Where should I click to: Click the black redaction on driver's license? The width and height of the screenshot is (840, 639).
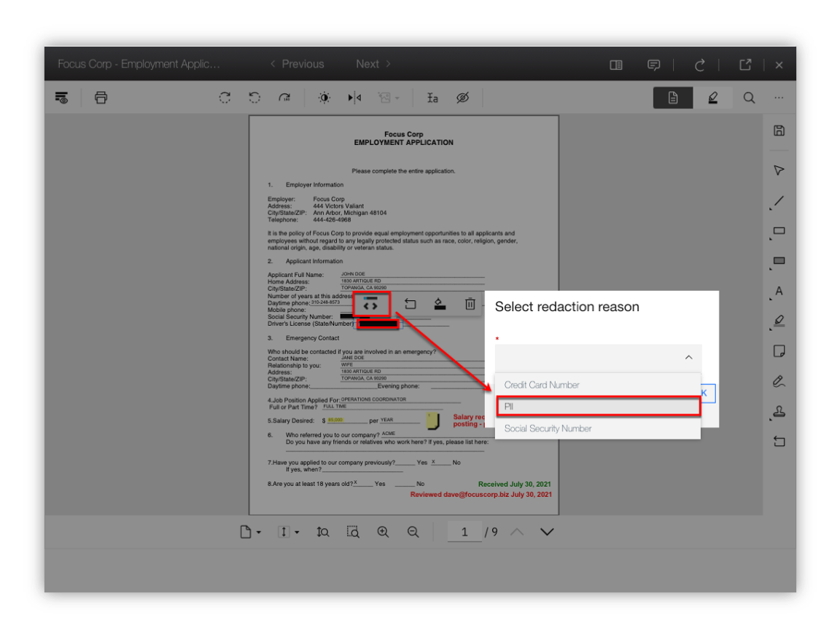[x=378, y=324]
